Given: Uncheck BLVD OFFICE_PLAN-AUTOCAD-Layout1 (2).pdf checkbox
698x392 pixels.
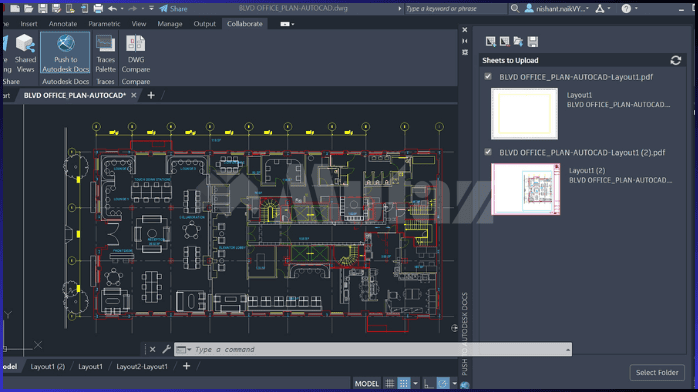Looking at the screenshot, I should 488,152.
